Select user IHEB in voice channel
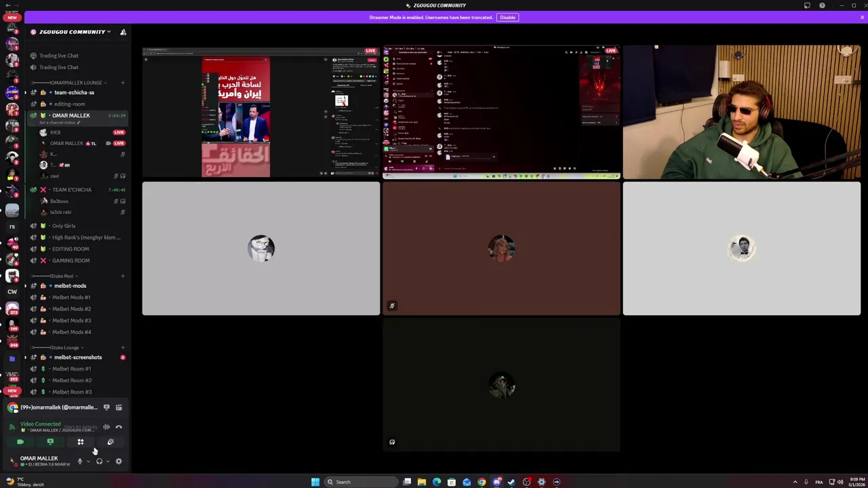Screen dimensions: 868x488 [83, 132]
